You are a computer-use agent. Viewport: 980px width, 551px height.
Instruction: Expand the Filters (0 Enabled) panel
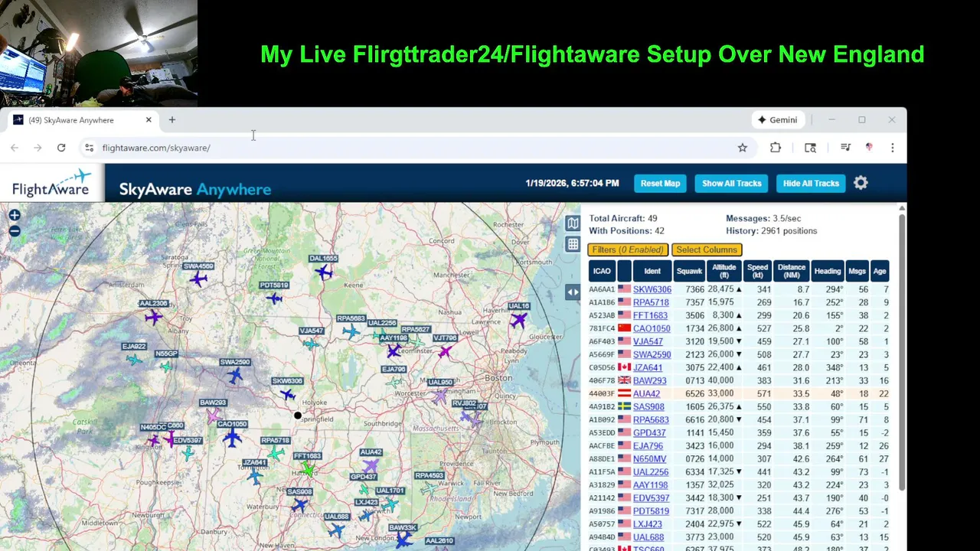[628, 249]
